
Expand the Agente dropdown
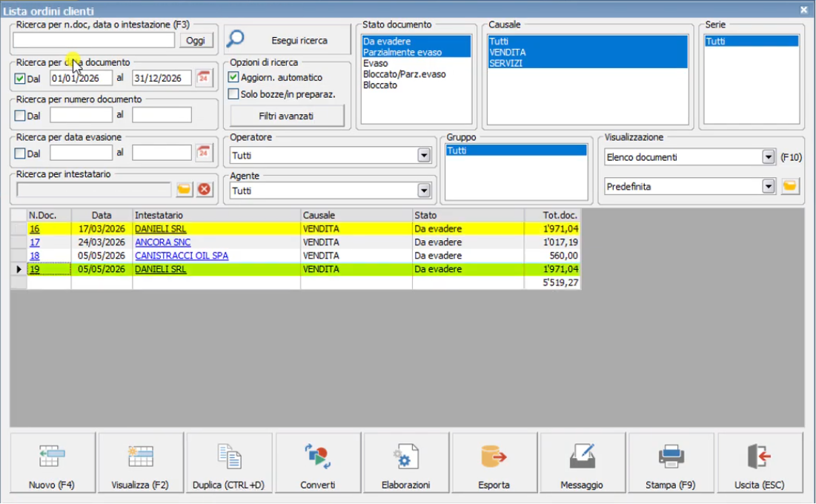[x=424, y=190]
